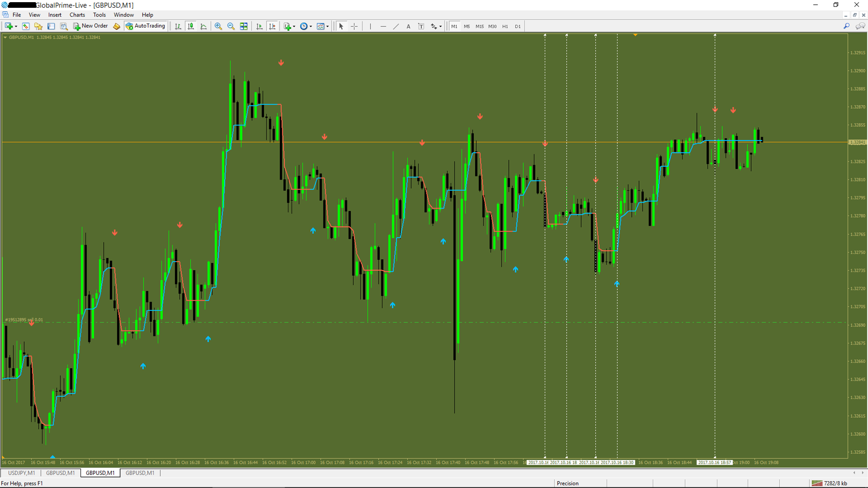The width and height of the screenshot is (868, 488).
Task: Open the periodicity clock dropdown arrow
Action: pyautogui.click(x=310, y=26)
